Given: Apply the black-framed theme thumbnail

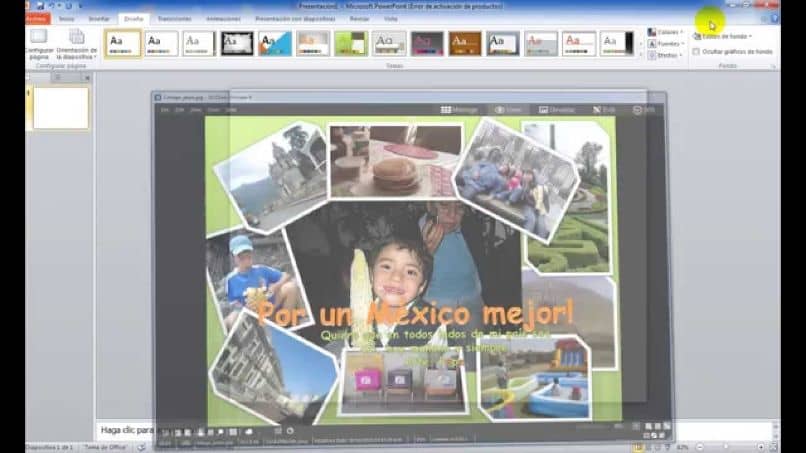Looking at the screenshot, I should (x=237, y=43).
